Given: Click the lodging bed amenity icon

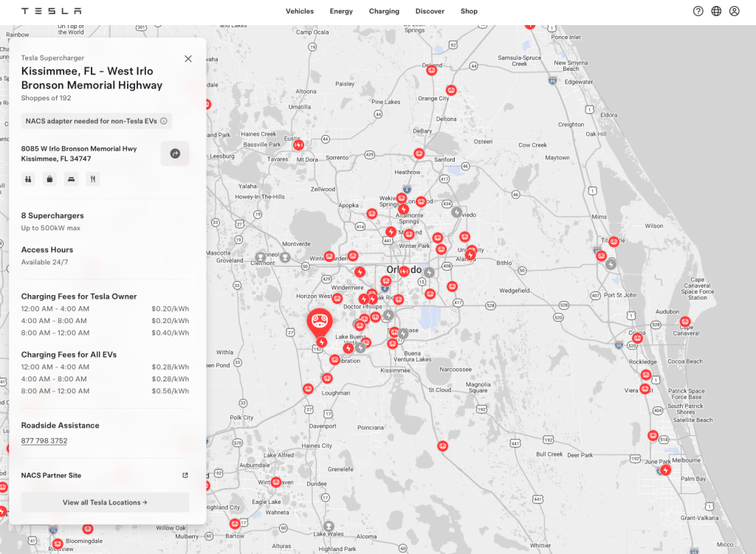Looking at the screenshot, I should coord(71,179).
